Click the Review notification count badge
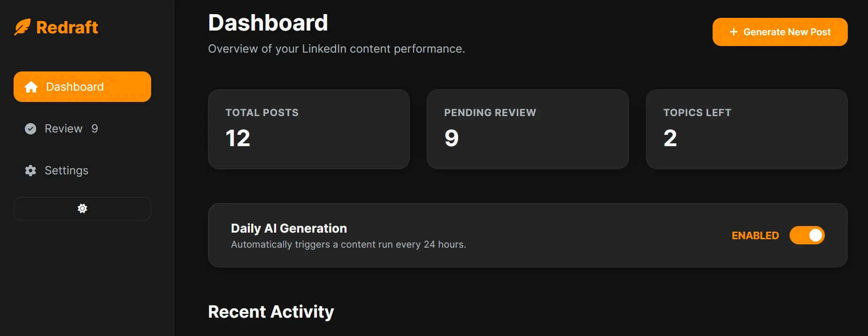Image resolution: width=868 pixels, height=336 pixels. (95, 128)
